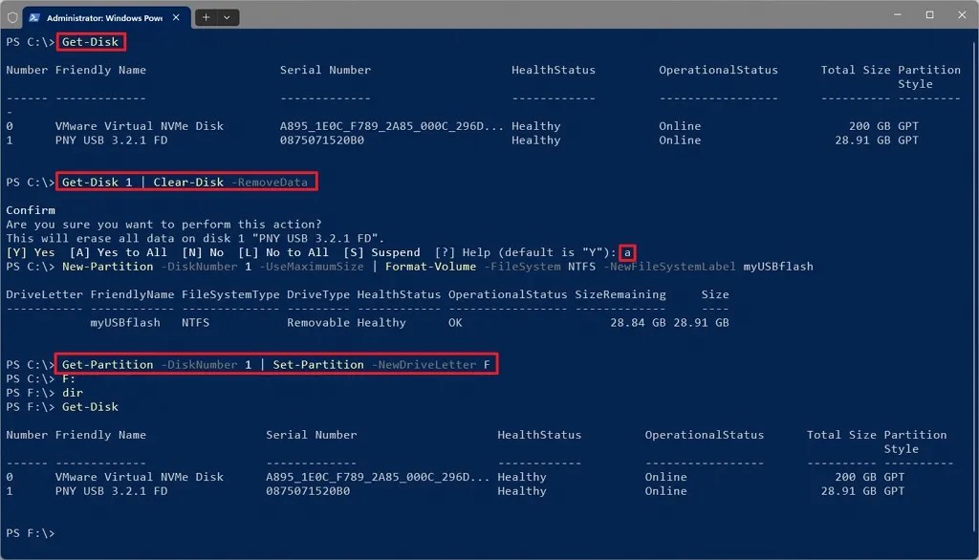Click the PowerShell icon on the tab
The width and height of the screenshot is (979, 560).
click(x=34, y=17)
